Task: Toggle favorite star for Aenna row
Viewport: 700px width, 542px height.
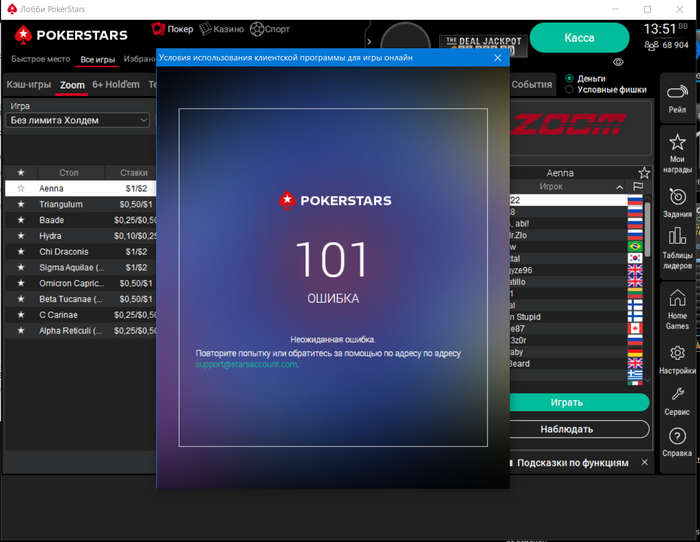Action: tap(21, 188)
